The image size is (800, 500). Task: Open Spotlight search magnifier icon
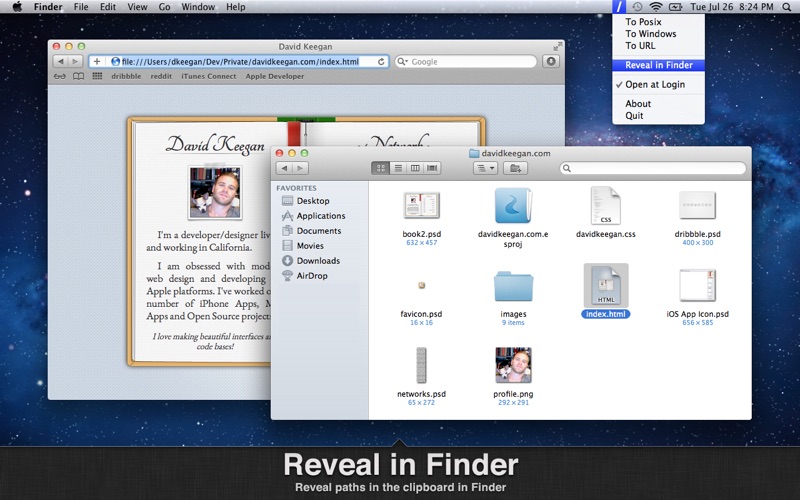787,7
